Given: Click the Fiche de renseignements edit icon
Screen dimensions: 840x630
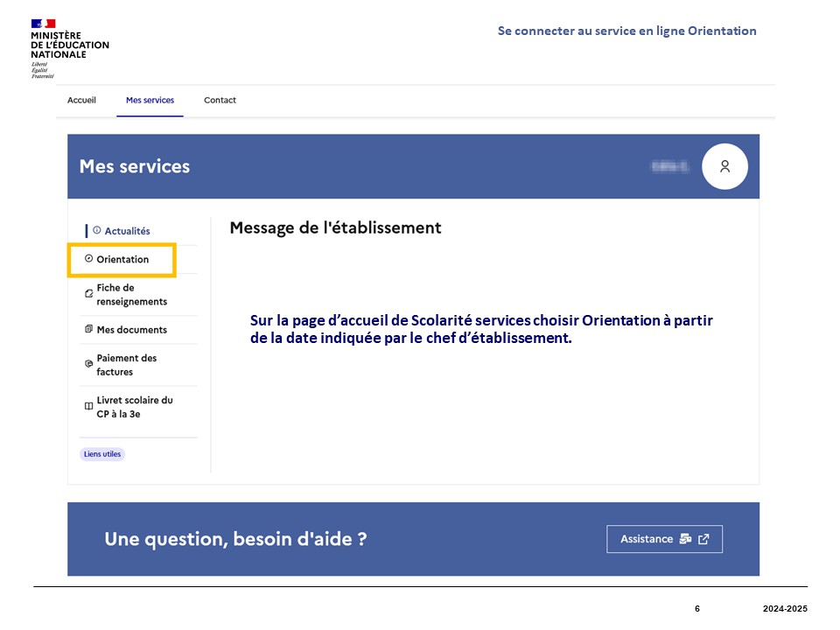Looking at the screenshot, I should point(88,294).
